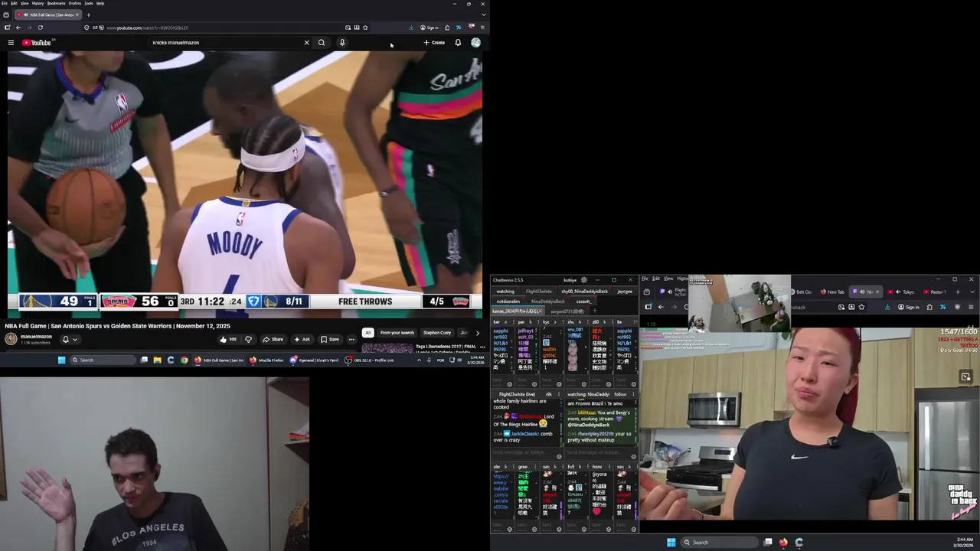Open the manuelmazon channel name link
The image size is (980, 551).
pos(36,337)
